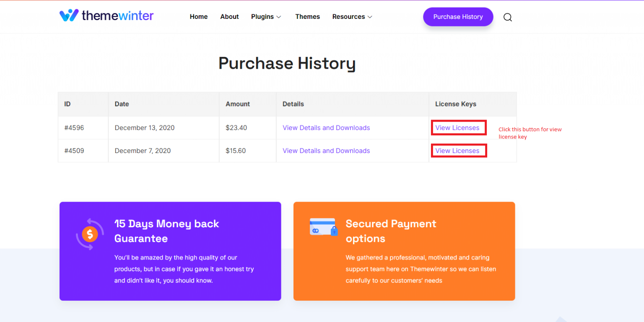644x322 pixels.
Task: Click the Date column header
Action: click(x=122, y=104)
